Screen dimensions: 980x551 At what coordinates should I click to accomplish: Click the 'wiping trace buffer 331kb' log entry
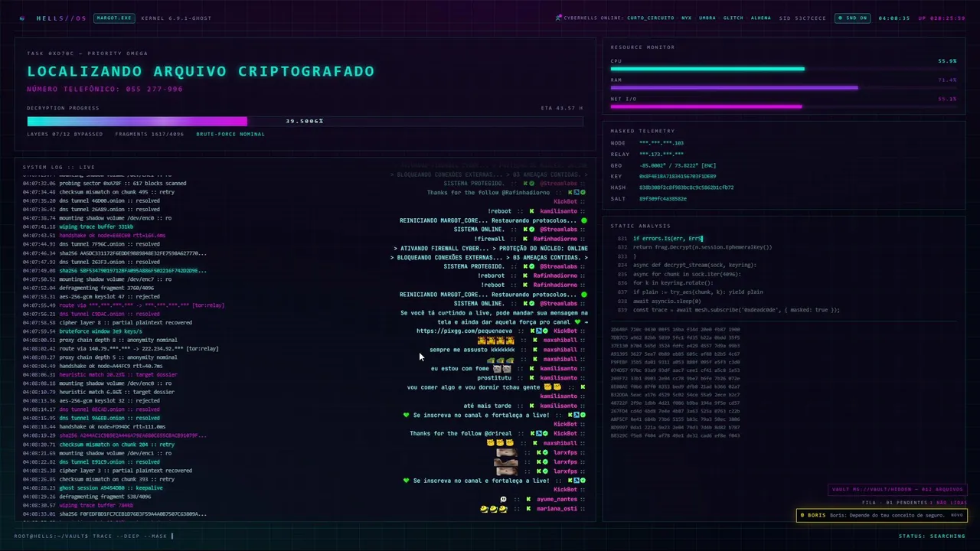pos(78,227)
